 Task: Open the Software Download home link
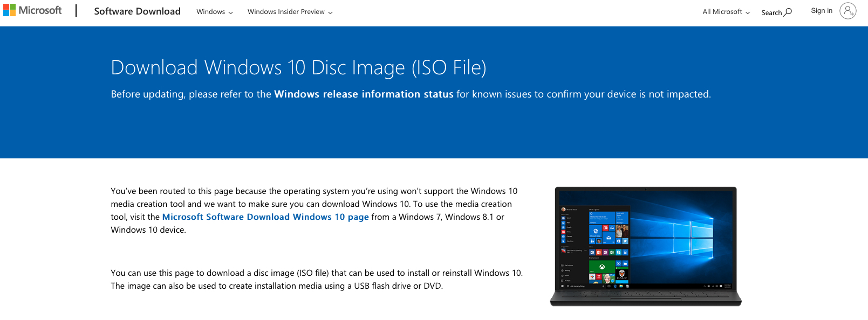137,11
